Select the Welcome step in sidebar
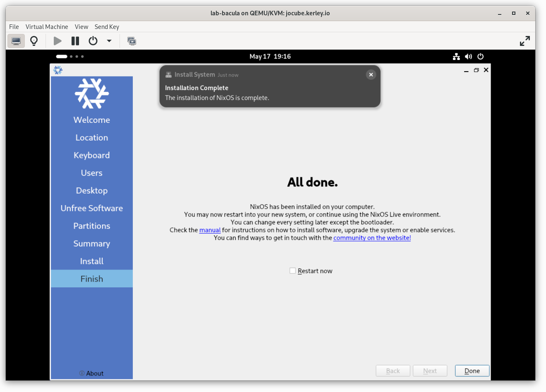Screen dimensions: 546x392 click(x=92, y=120)
